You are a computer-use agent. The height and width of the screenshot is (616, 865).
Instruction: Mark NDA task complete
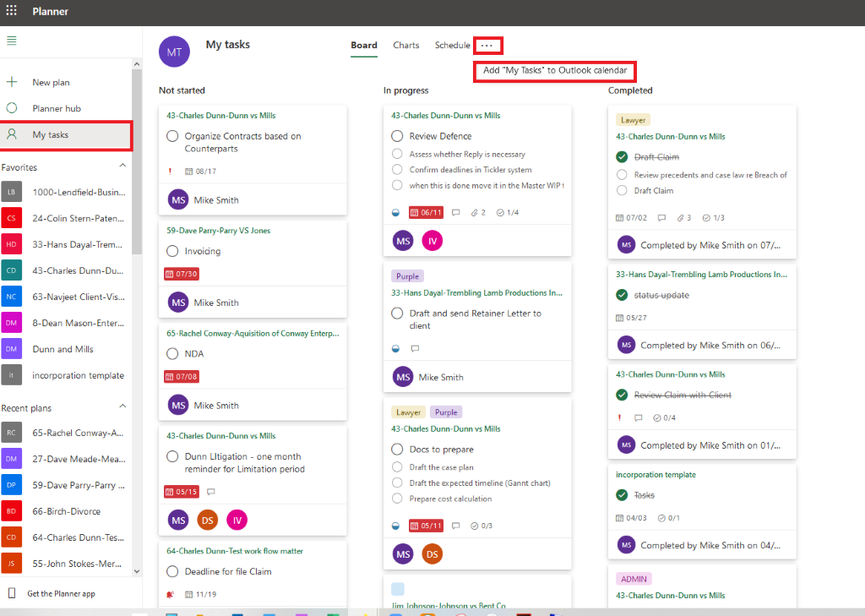(x=172, y=354)
